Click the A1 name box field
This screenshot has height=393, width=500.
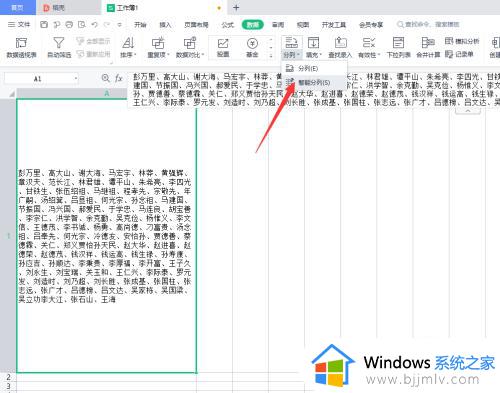tap(41, 79)
